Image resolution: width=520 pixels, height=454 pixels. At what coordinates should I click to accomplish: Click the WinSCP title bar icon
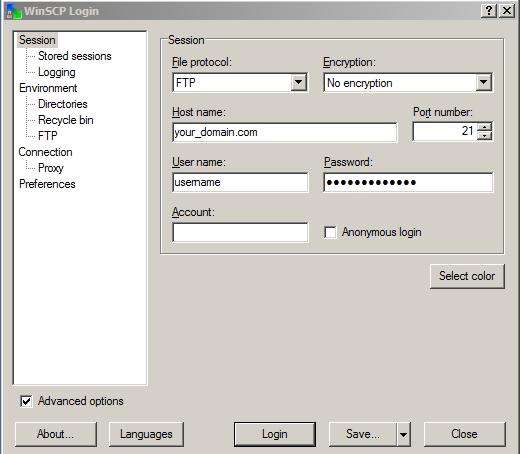[13, 12]
